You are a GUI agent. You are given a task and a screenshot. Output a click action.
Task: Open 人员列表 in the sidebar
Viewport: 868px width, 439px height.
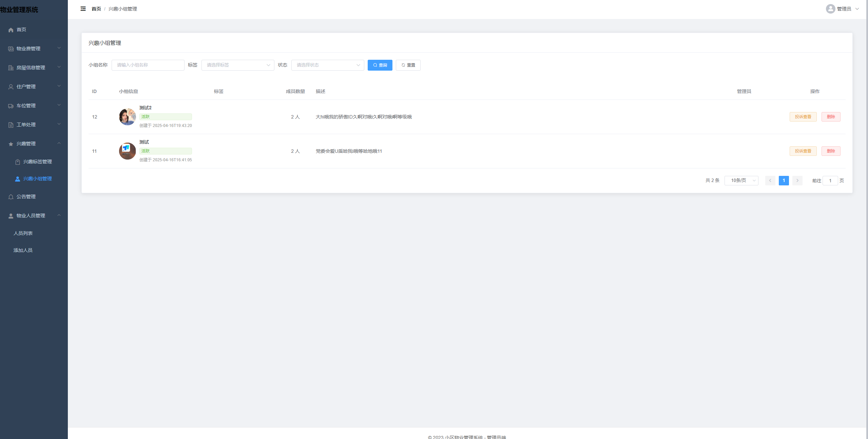[23, 233]
